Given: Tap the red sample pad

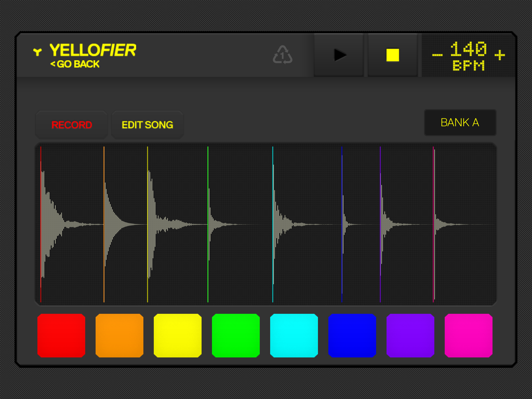Looking at the screenshot, I should click(x=61, y=335).
